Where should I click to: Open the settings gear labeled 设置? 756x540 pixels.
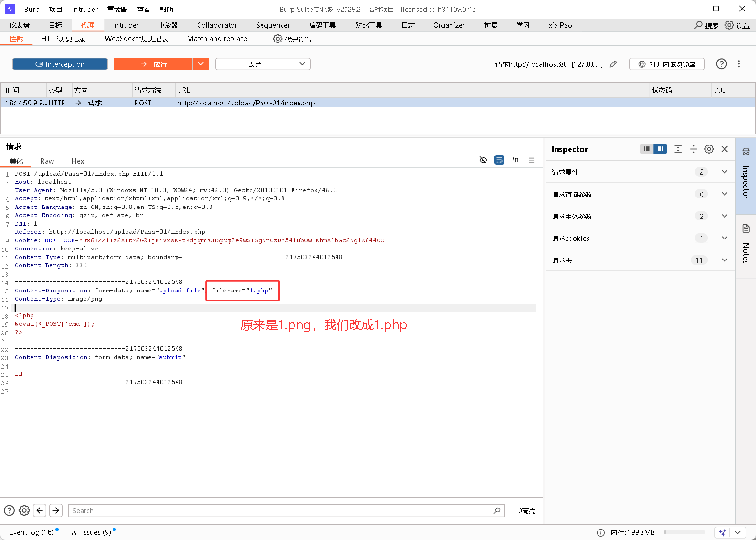point(729,25)
